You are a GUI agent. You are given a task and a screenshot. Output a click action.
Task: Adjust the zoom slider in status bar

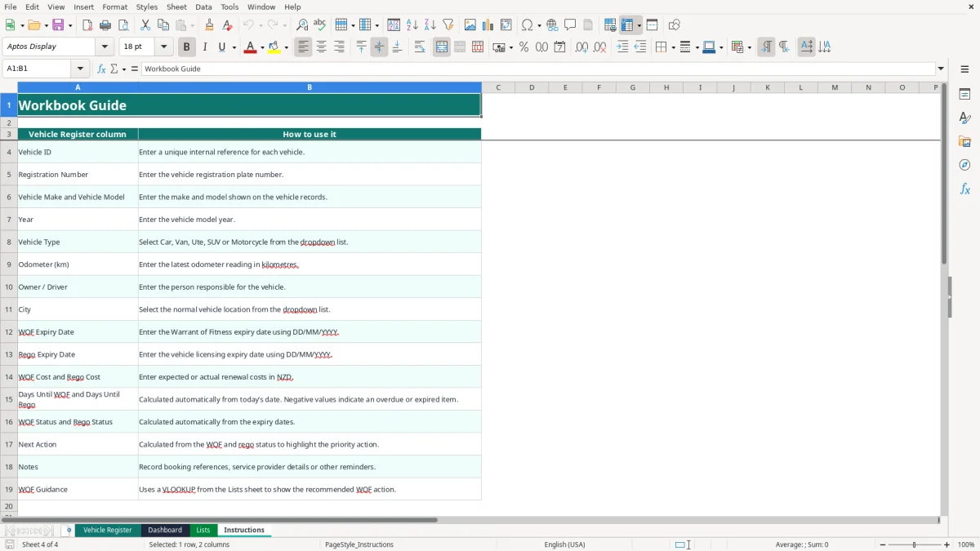tap(915, 544)
